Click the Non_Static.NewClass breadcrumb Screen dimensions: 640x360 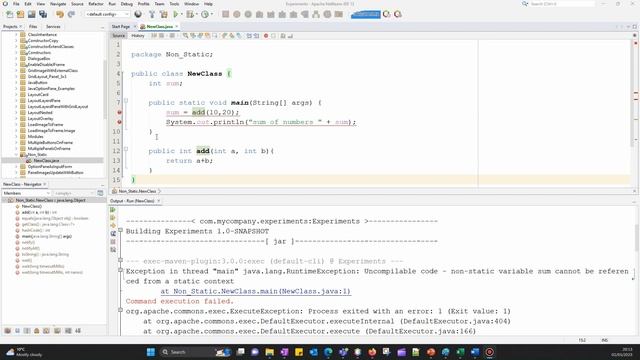point(137,191)
